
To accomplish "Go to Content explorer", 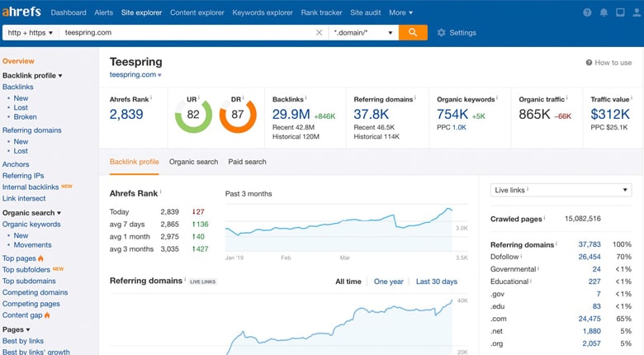I will pos(197,12).
